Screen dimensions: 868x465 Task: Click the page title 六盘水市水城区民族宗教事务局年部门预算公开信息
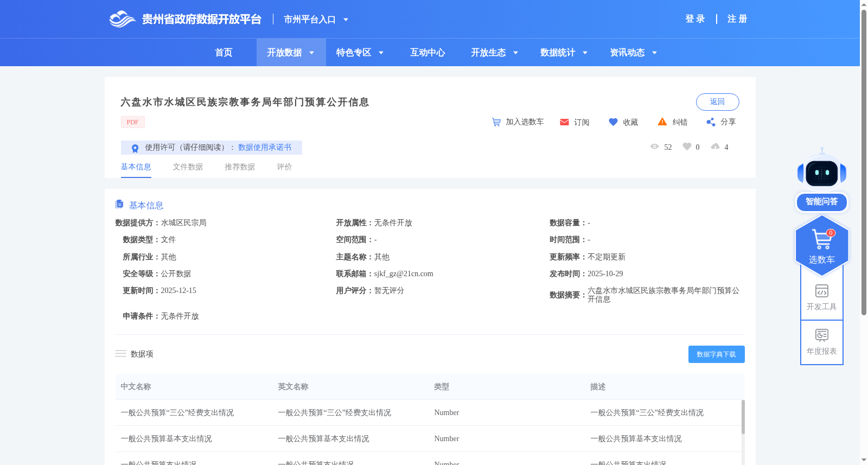pyautogui.click(x=245, y=102)
